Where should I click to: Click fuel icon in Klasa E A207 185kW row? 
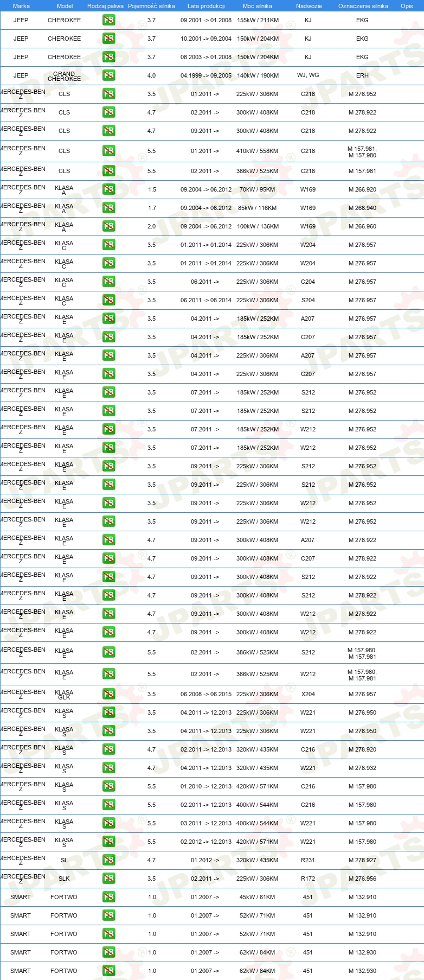(x=108, y=319)
